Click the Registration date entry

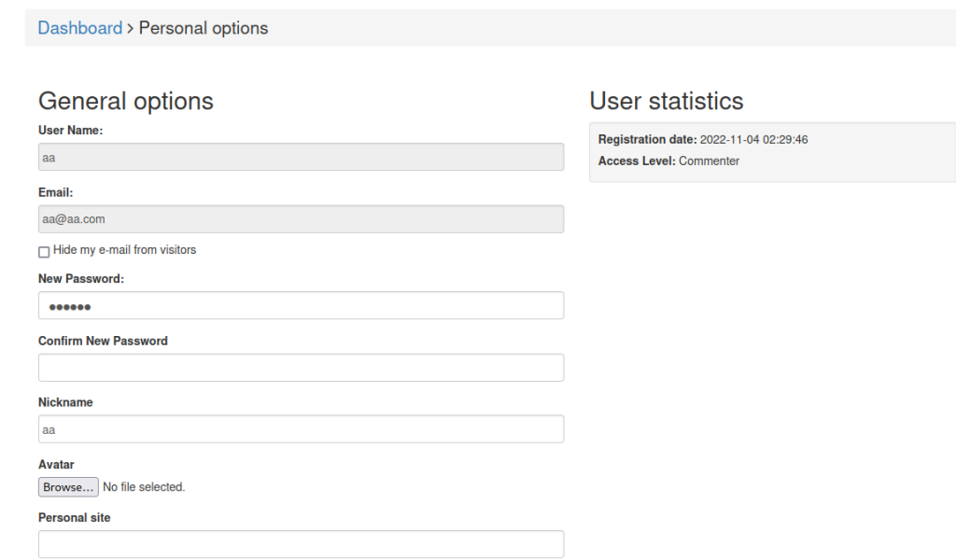702,140
